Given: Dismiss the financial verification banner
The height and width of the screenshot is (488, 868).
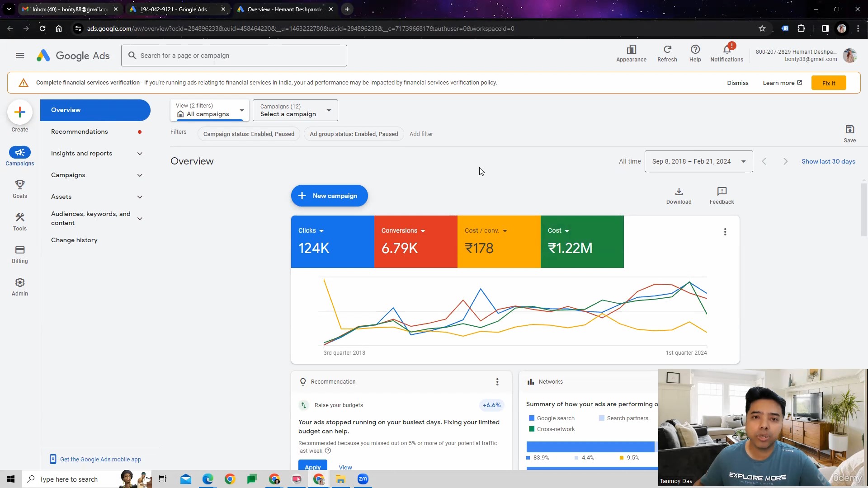Looking at the screenshot, I should point(738,83).
